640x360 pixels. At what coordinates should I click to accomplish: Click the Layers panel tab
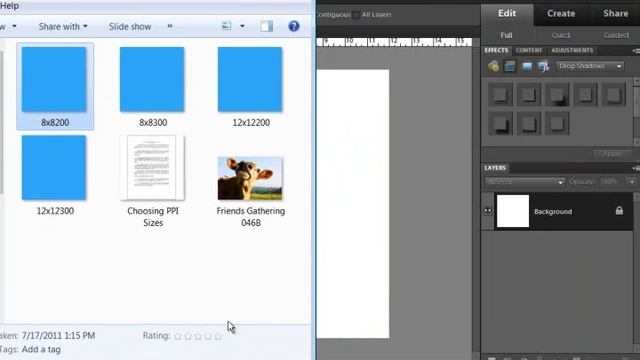(x=495, y=168)
